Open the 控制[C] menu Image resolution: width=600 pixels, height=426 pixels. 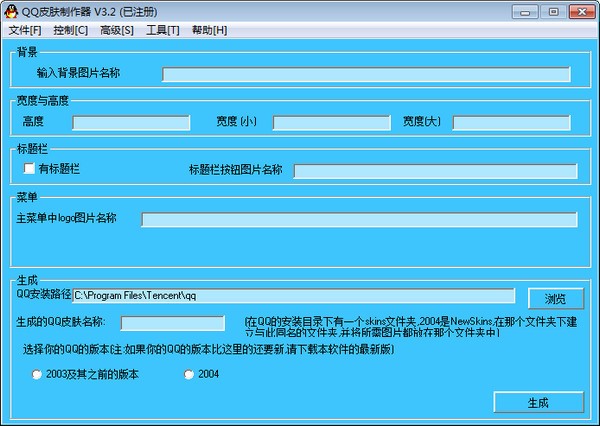click(69, 30)
